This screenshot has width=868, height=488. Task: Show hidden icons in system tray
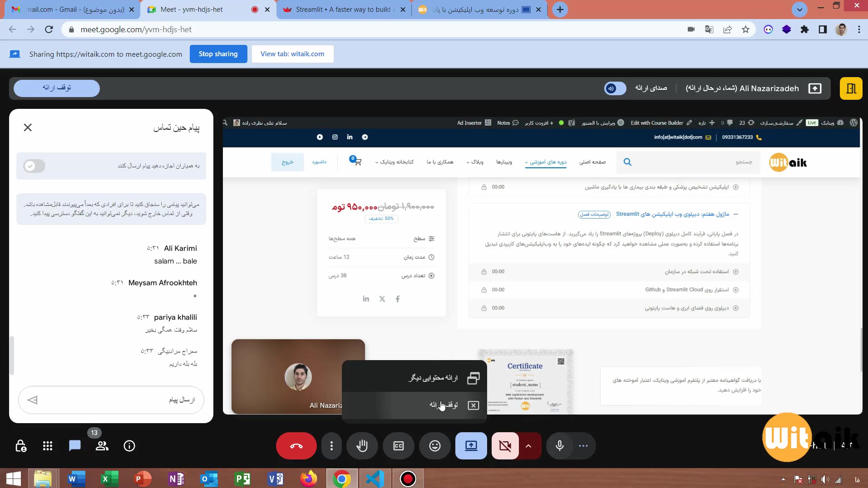pos(783,479)
